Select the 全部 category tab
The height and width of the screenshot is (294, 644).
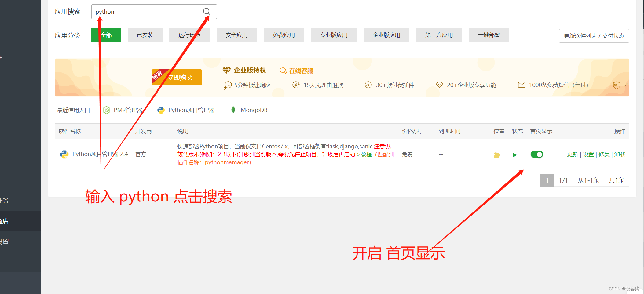click(106, 35)
